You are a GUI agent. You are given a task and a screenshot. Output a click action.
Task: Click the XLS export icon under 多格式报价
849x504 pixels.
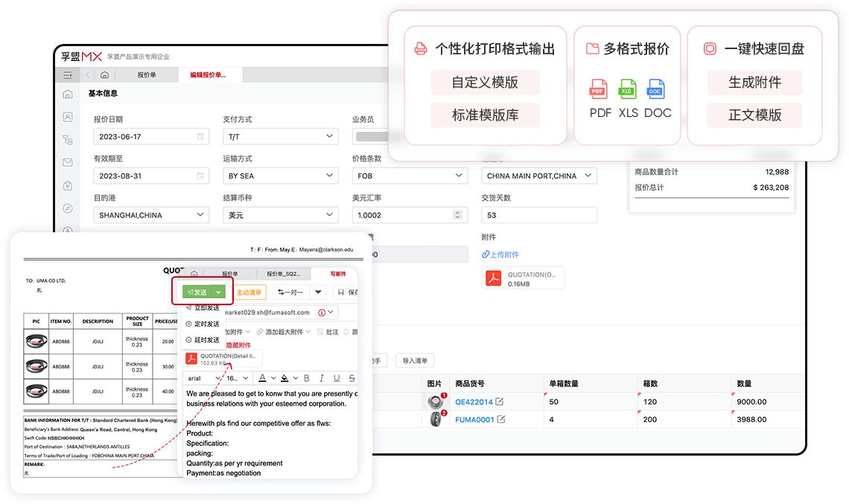(x=627, y=90)
